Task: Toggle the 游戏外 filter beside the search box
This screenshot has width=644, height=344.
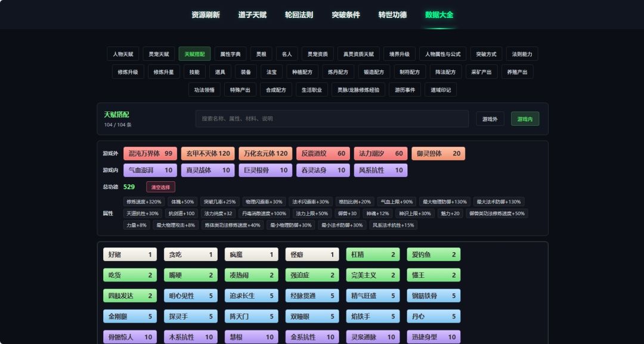Action: pyautogui.click(x=490, y=119)
